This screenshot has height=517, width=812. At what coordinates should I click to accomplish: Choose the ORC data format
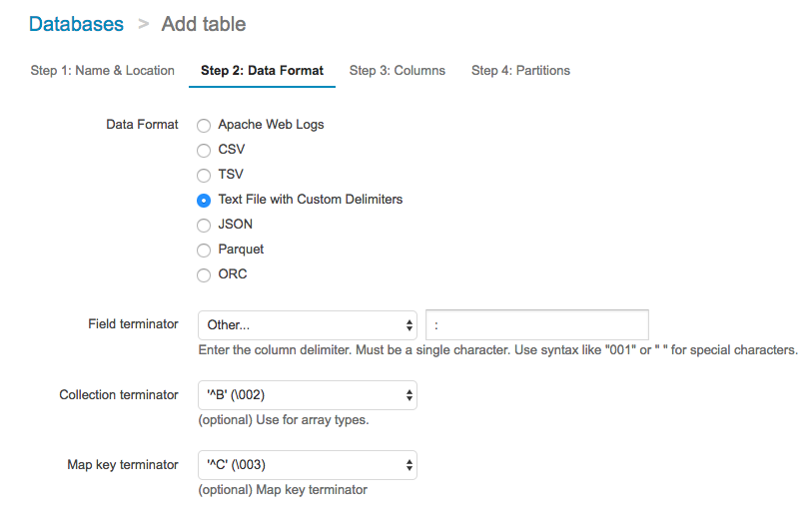tap(204, 275)
